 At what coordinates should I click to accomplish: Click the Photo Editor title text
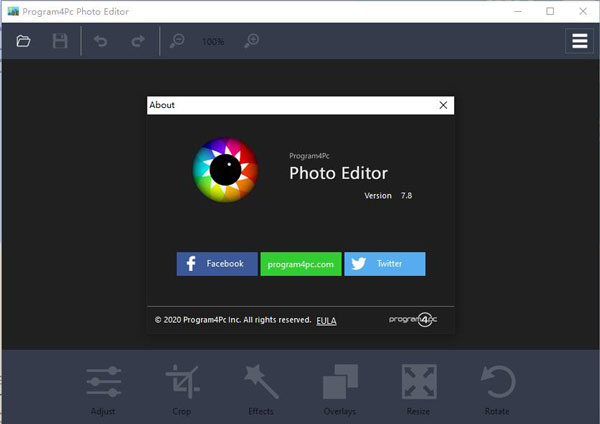pos(338,173)
